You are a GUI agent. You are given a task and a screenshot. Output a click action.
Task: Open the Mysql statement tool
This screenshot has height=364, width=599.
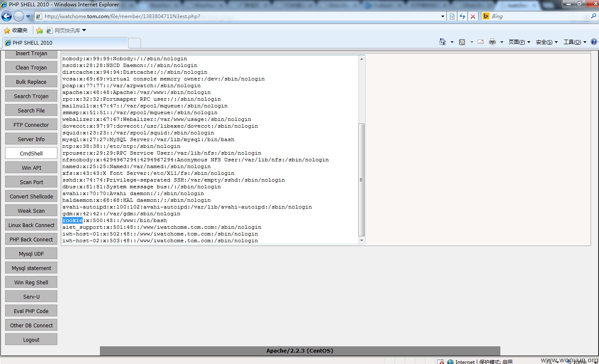(31, 268)
